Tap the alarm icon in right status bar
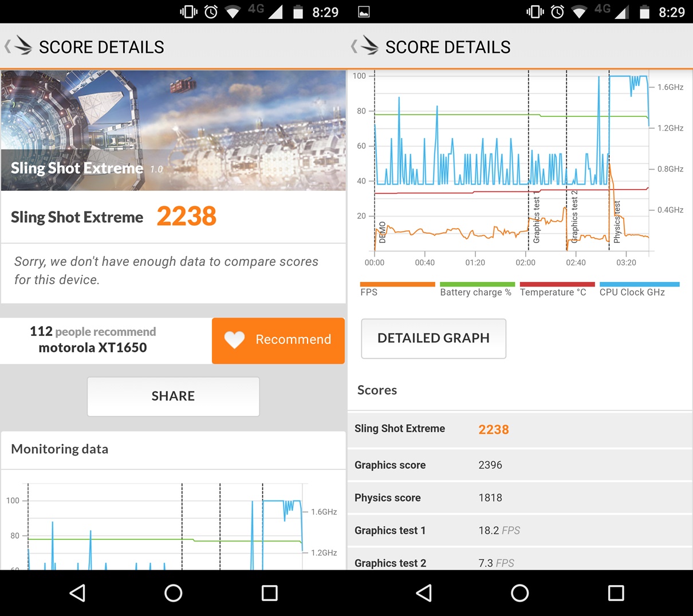Viewport: 693px width, 616px height. (557, 12)
